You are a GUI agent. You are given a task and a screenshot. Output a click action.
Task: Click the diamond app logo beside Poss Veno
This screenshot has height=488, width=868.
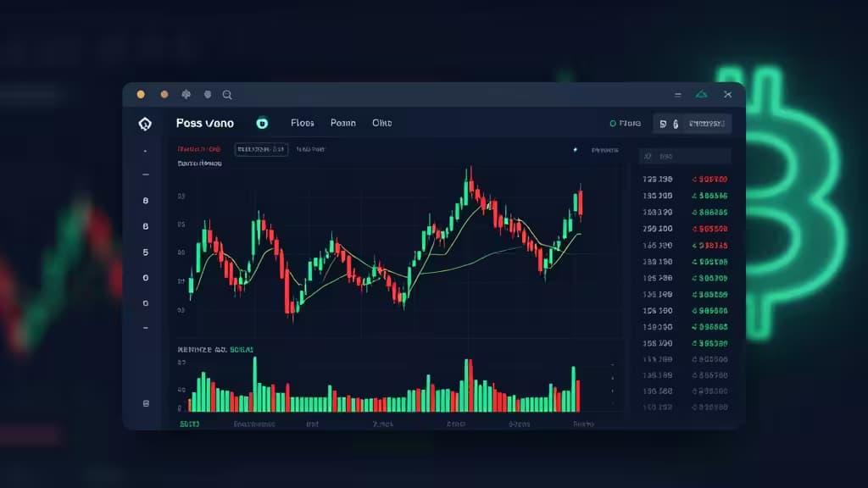tap(145, 124)
